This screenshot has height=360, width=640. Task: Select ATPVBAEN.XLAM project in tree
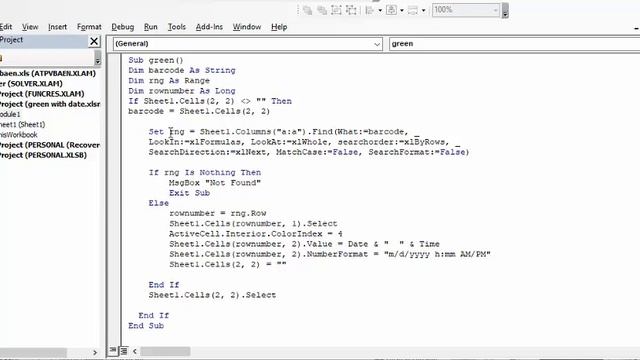(48, 73)
